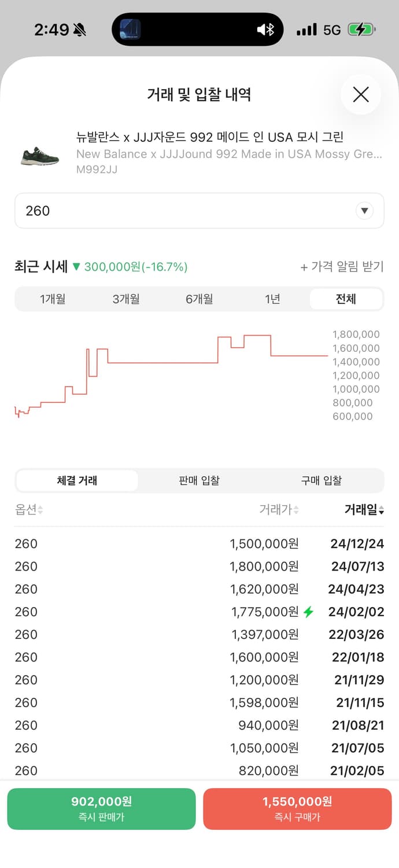Expand the dropdown arrow on the size selector
Viewport: 399px width, 868px height.
point(364,211)
